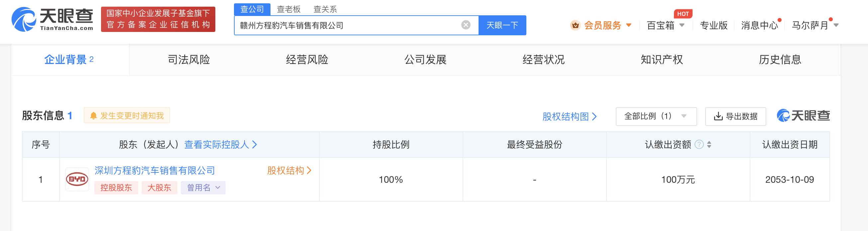Click 发生变更时通知我 button
This screenshot has width=868, height=231.
[x=127, y=115]
